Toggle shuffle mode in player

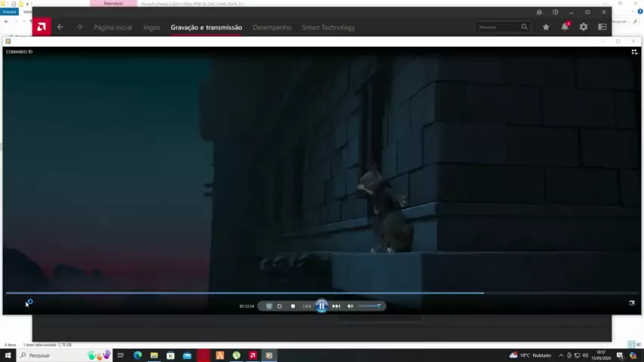point(269,306)
